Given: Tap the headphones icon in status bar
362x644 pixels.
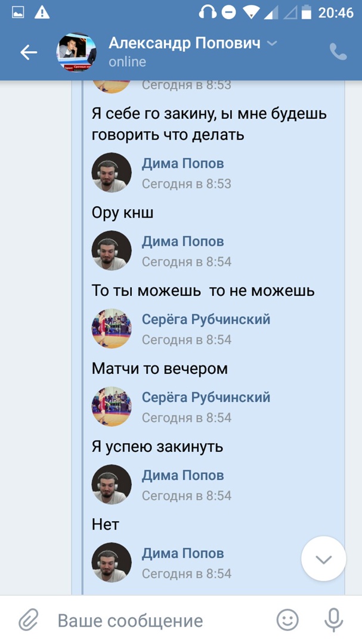Looking at the screenshot, I should 208,11.
